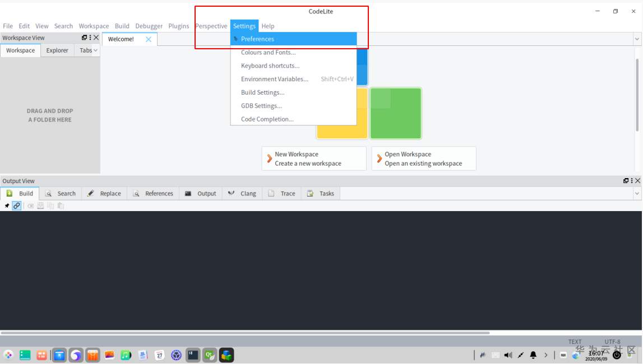The width and height of the screenshot is (643, 364).
Task: Open the launcher icon on taskbar
Action: (x=8, y=355)
